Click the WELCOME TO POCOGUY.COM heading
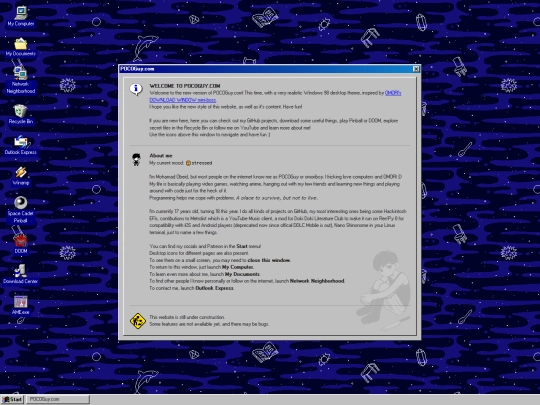 185,86
